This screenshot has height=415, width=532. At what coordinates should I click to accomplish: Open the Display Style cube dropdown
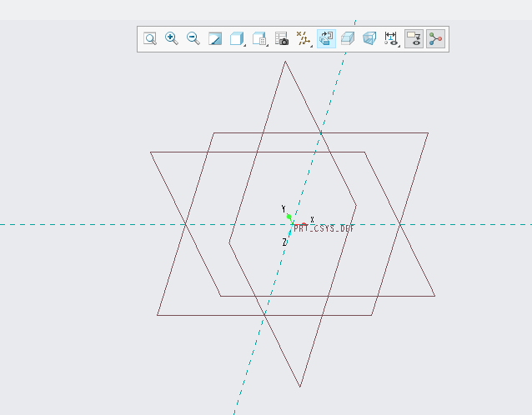[237, 38]
